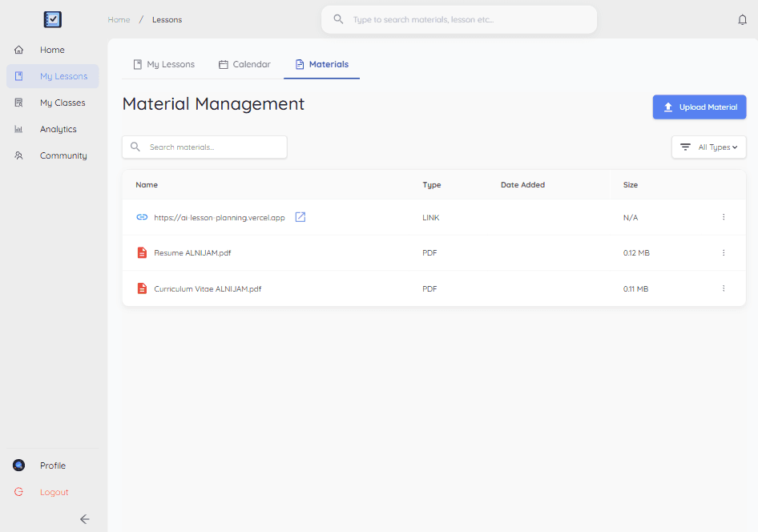This screenshot has height=532, width=758.
Task: Open Community in the sidebar
Action: pos(62,155)
